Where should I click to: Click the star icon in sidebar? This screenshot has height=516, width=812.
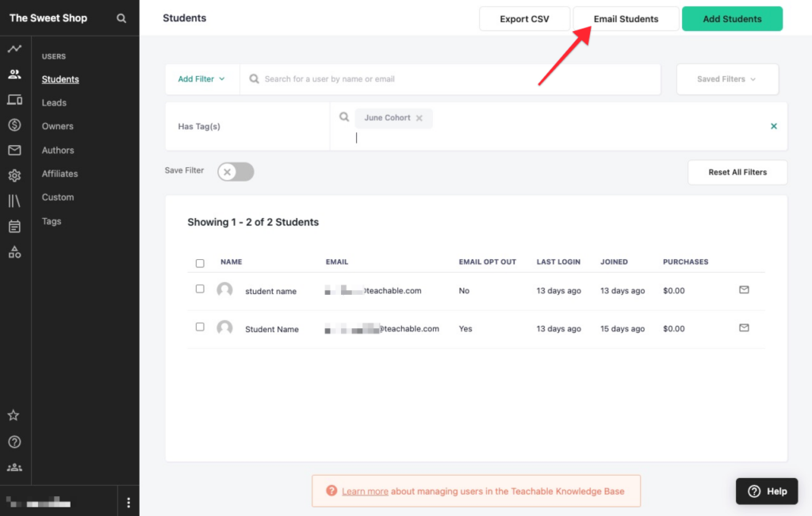click(13, 415)
